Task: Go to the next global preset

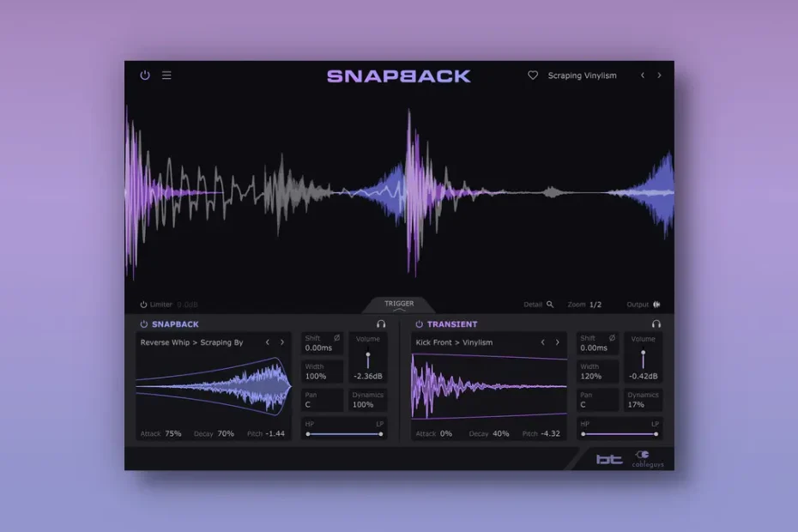Action: pos(659,76)
